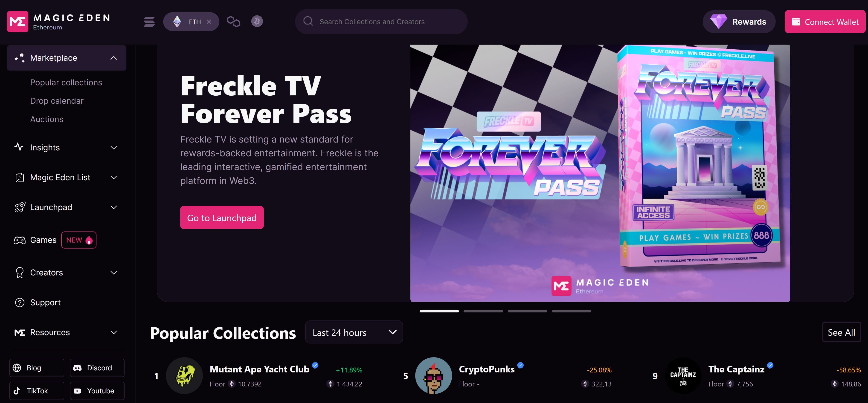Click the Magic Eden logo icon
The image size is (868, 403).
[x=17, y=22]
